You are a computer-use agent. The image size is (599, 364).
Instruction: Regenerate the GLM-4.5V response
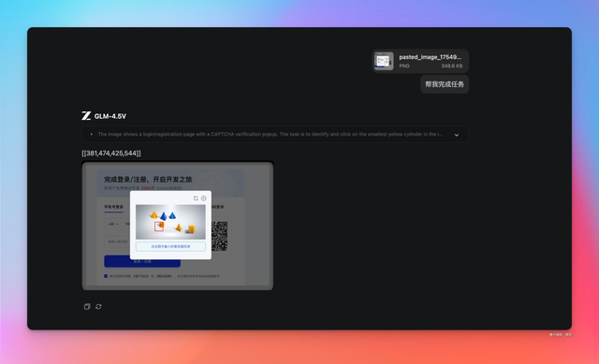98,307
